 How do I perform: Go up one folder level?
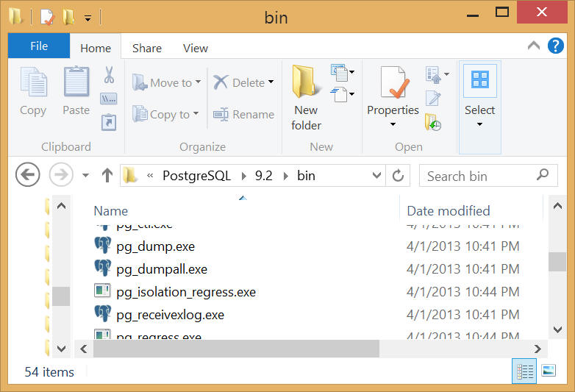coord(107,175)
